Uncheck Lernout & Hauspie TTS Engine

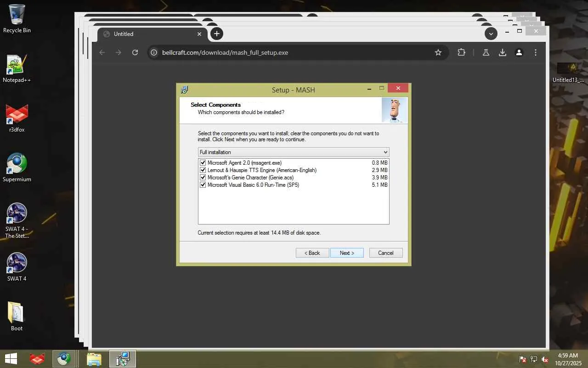(x=203, y=170)
